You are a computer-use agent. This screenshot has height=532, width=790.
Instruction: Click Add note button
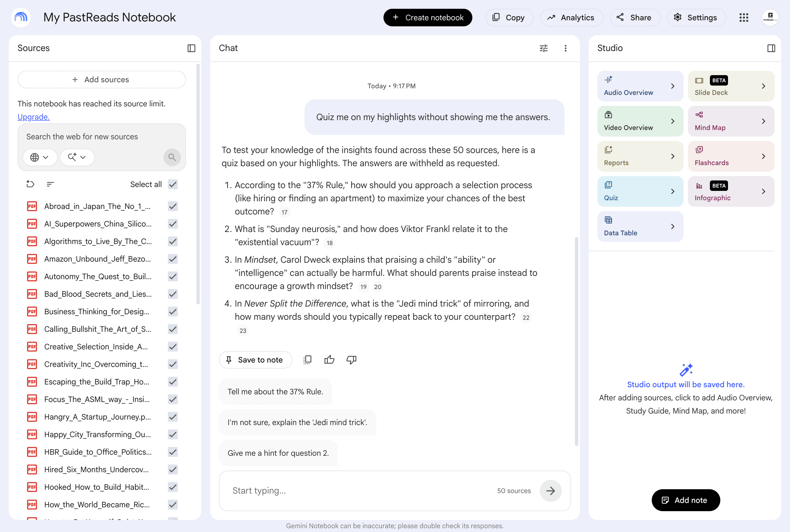pos(685,500)
